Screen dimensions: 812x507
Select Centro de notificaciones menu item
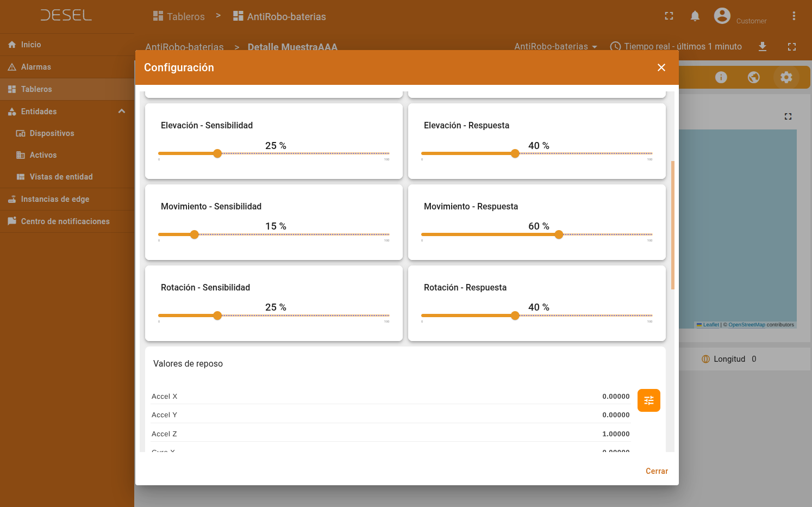[x=65, y=221]
